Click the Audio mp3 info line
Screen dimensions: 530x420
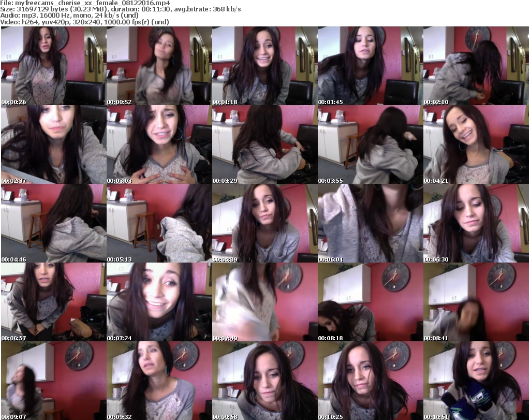click(69, 16)
